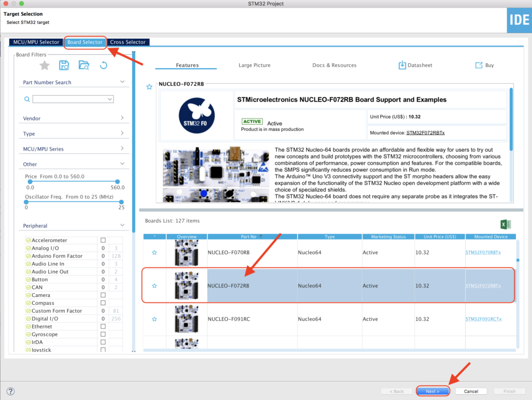Image resolution: width=532 pixels, height=400 pixels.
Task: Open the help question mark icon
Action: coord(10,391)
